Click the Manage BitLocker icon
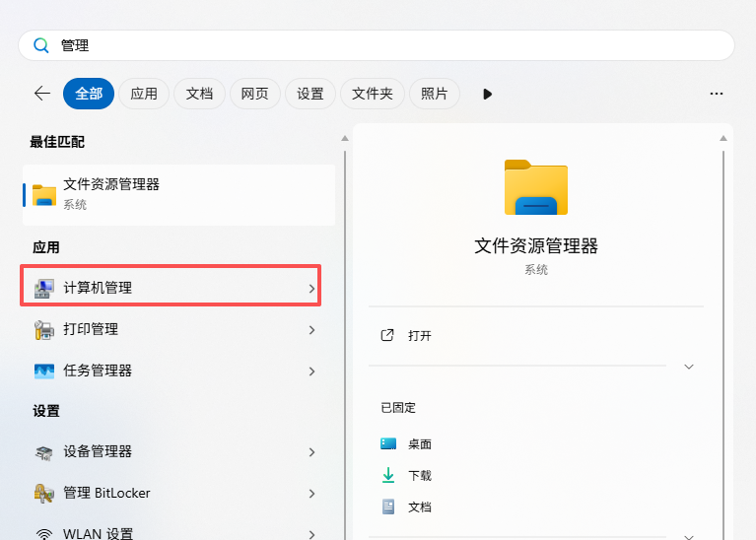This screenshot has width=756, height=540. (44, 493)
